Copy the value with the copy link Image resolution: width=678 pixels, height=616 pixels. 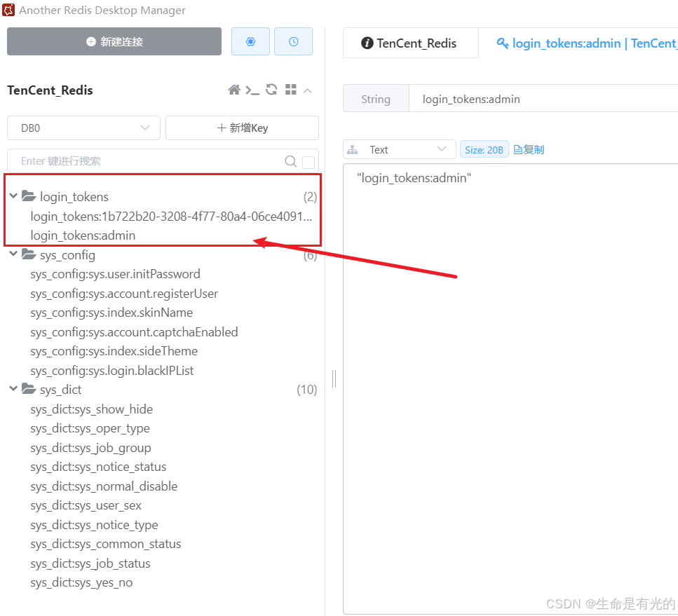(x=529, y=149)
